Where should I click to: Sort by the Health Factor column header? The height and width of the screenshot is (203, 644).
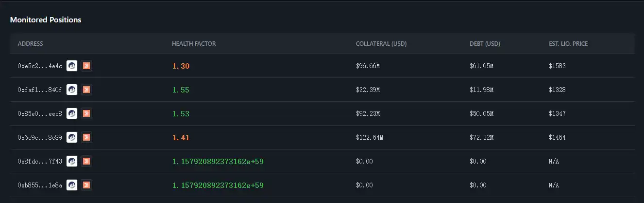tap(194, 44)
